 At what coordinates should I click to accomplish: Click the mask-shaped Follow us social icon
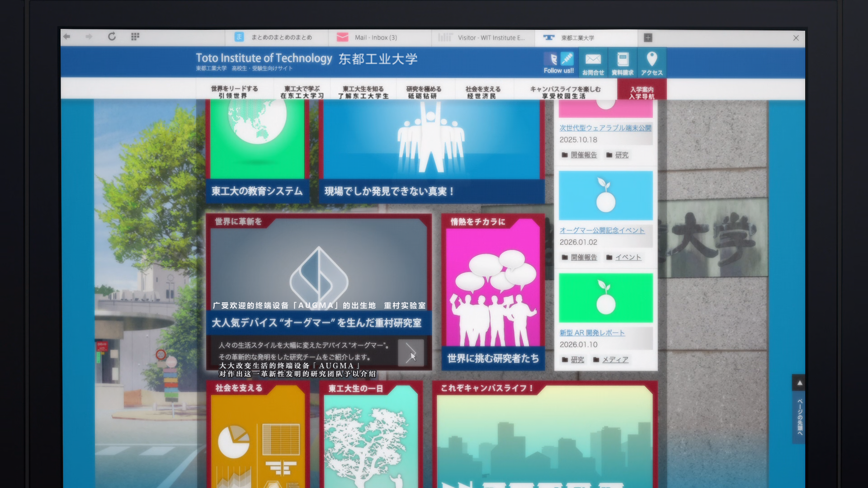[552, 57]
